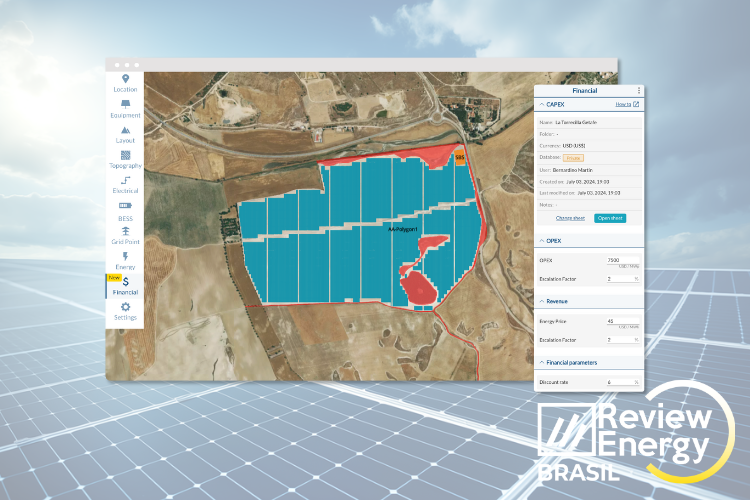Edit the Revenue Escalation Factor field
The height and width of the screenshot is (500, 750).
(x=623, y=340)
